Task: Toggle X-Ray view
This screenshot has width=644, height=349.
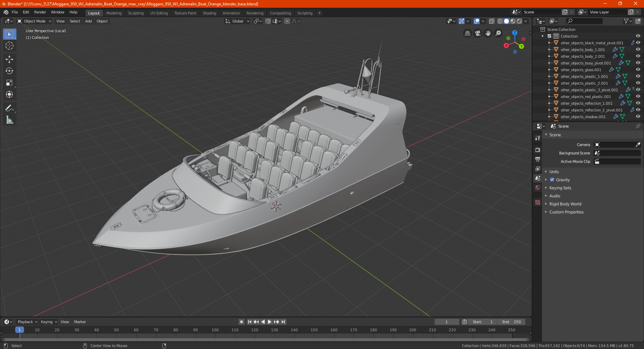Action: tap(492, 21)
